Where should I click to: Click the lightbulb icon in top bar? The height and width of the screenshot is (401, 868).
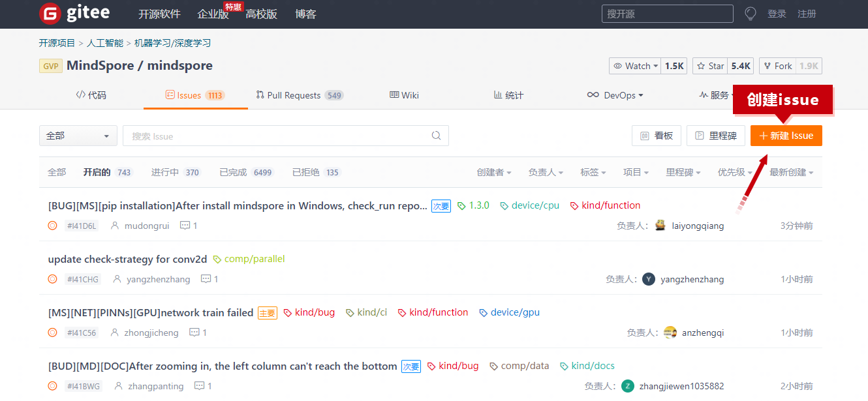pyautogui.click(x=750, y=14)
